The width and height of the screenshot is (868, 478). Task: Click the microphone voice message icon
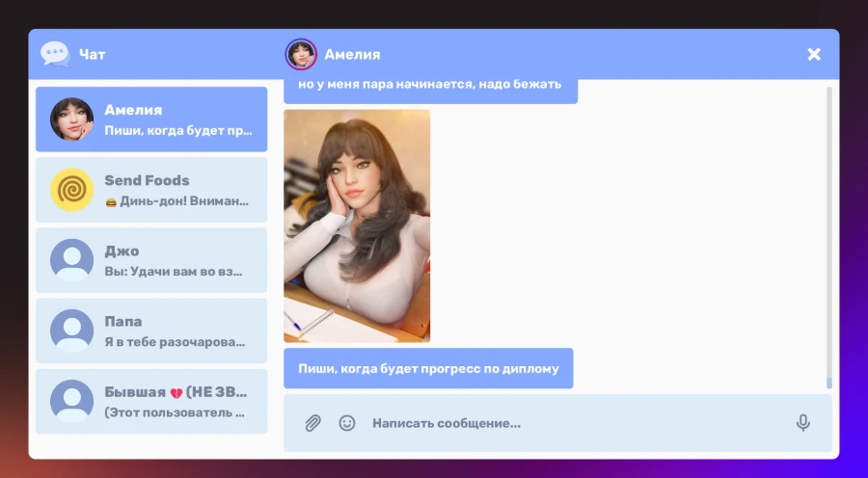coord(802,423)
